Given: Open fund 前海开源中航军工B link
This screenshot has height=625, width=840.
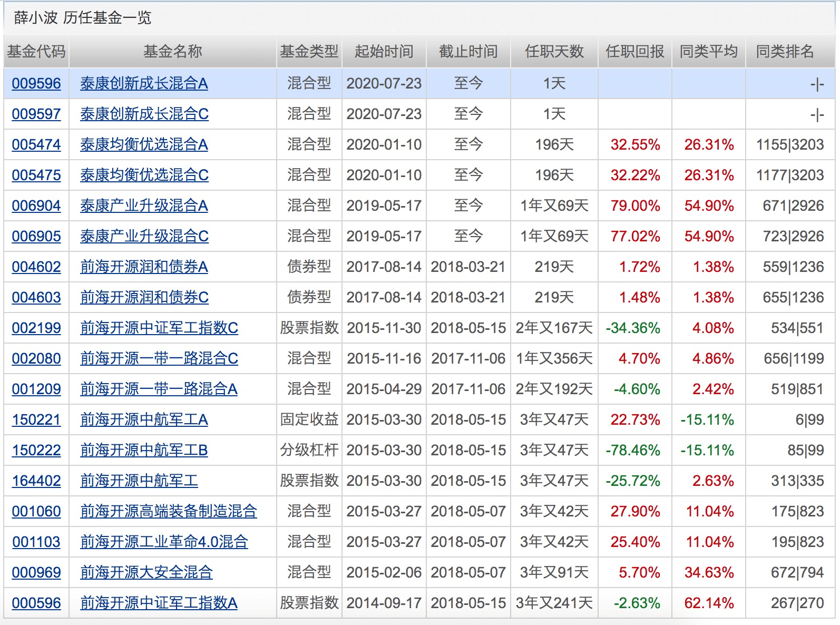Looking at the screenshot, I should [x=144, y=450].
